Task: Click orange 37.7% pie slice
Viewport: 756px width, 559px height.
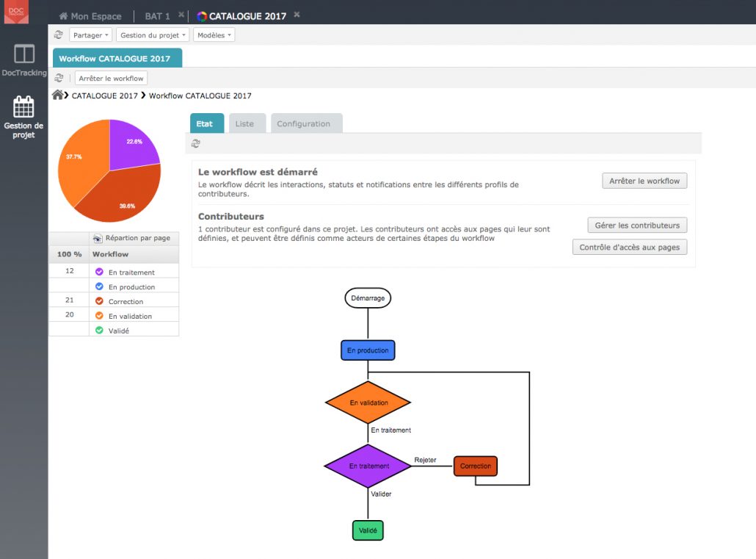Action: point(82,162)
